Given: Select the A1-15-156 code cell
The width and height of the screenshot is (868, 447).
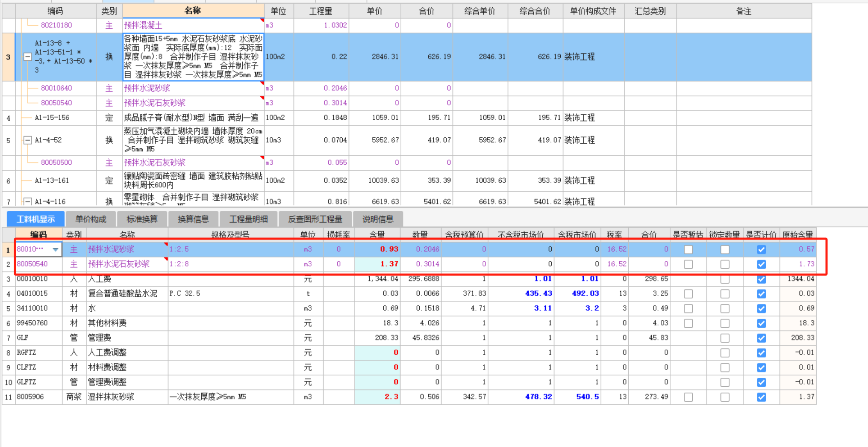Looking at the screenshot, I should (56, 118).
